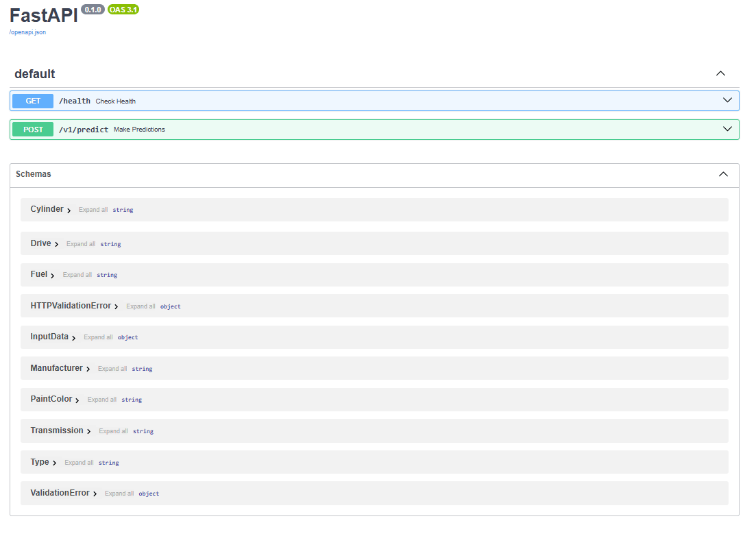Click the Cylinder schema name

point(47,209)
